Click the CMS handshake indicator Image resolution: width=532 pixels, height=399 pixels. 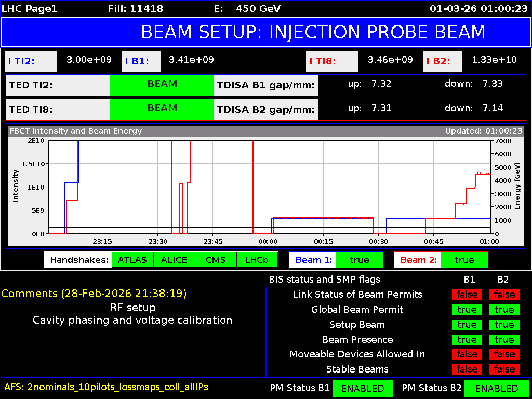215,260
